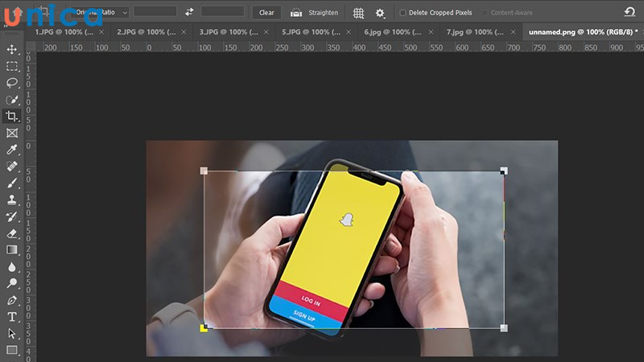Select the Spot Healing Brush tool
This screenshot has width=644, height=362.
coord(11,167)
